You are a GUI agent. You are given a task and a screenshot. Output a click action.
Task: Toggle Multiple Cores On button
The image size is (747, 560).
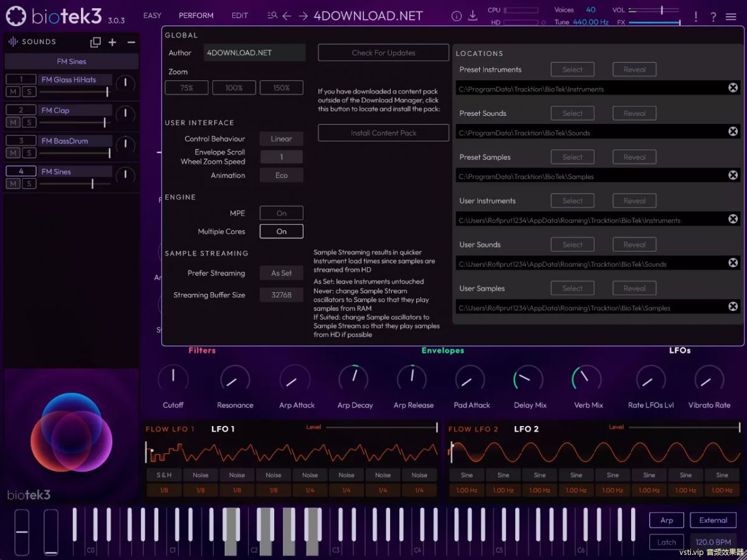(x=282, y=232)
